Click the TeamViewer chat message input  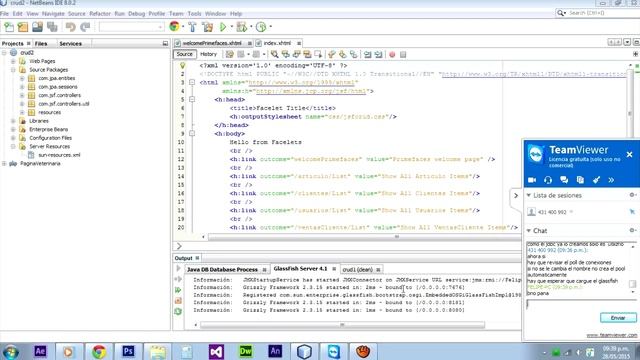pyautogui.click(x=581, y=304)
